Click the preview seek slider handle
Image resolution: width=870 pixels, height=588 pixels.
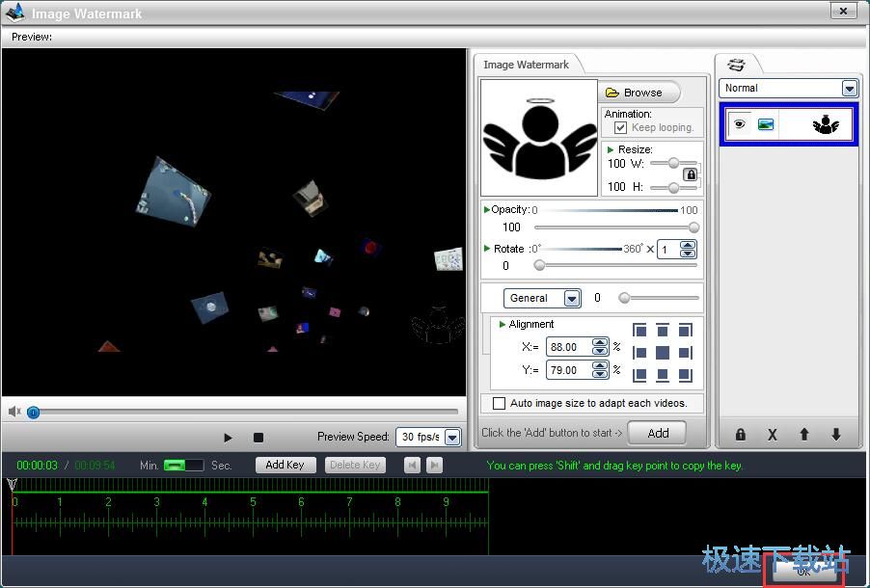pyautogui.click(x=34, y=413)
